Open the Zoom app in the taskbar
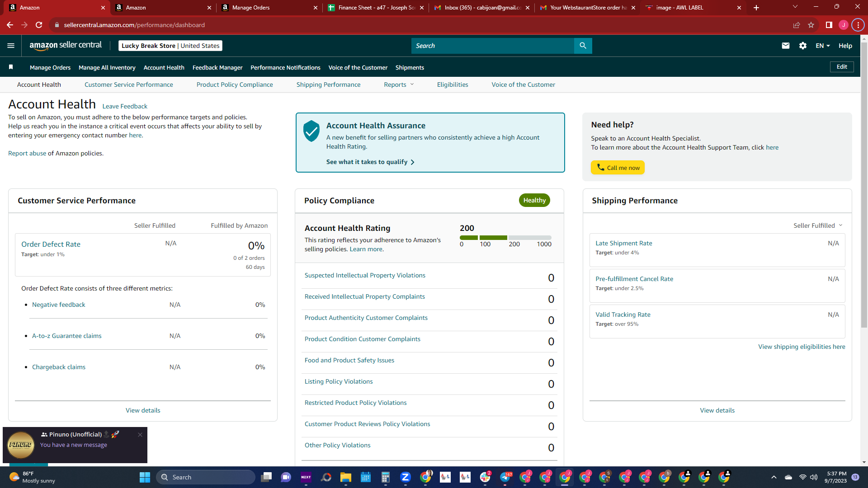The image size is (868, 488). click(406, 477)
